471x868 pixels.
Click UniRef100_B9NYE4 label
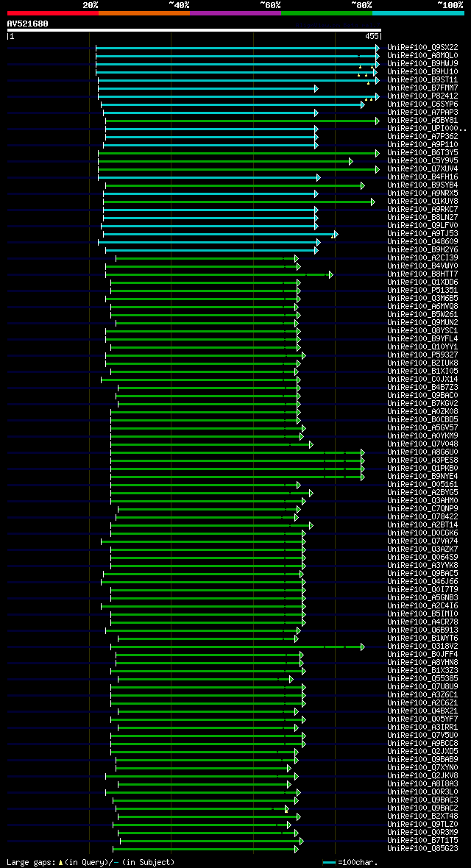coord(422,476)
